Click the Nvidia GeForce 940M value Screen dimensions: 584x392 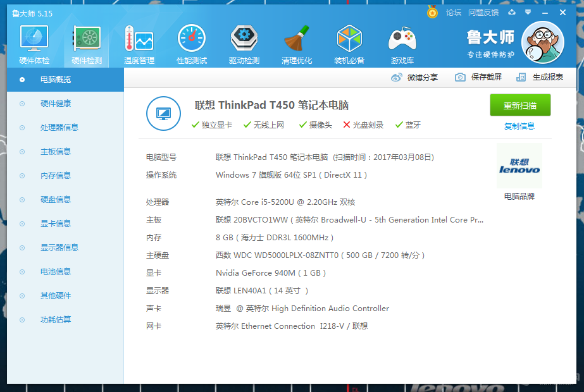click(271, 273)
